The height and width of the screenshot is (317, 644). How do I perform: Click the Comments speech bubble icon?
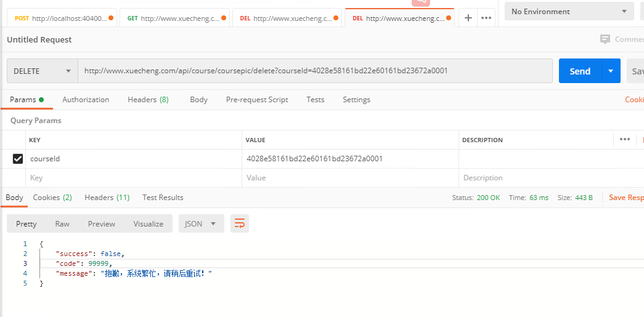pyautogui.click(x=605, y=39)
